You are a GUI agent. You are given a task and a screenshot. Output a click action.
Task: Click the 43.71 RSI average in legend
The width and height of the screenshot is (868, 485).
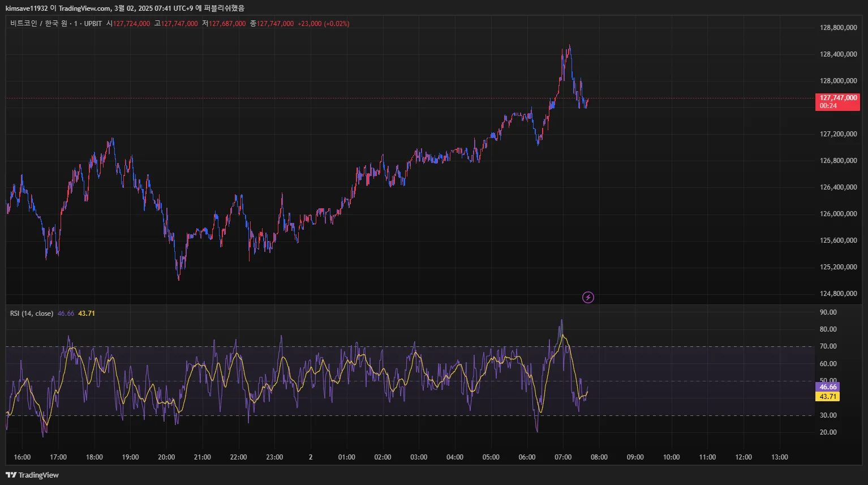pos(87,314)
